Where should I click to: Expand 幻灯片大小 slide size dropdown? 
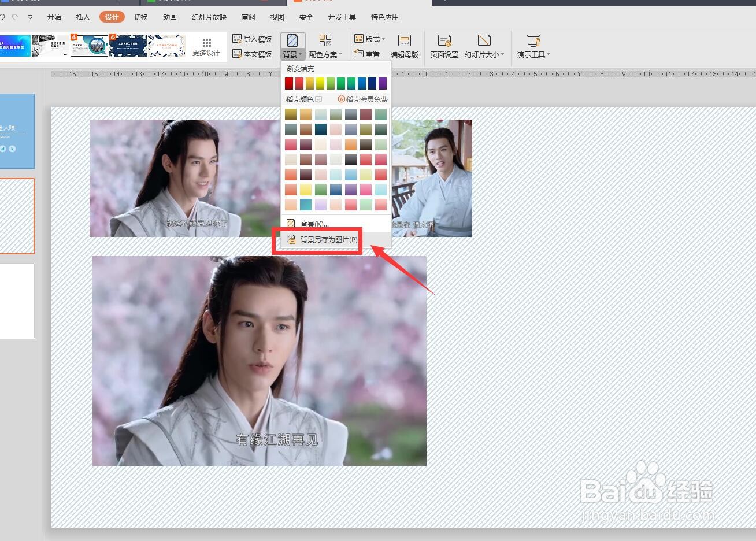click(x=484, y=46)
